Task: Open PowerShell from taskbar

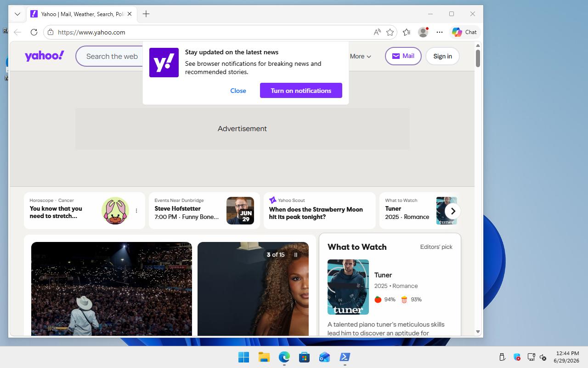Action: [345, 357]
